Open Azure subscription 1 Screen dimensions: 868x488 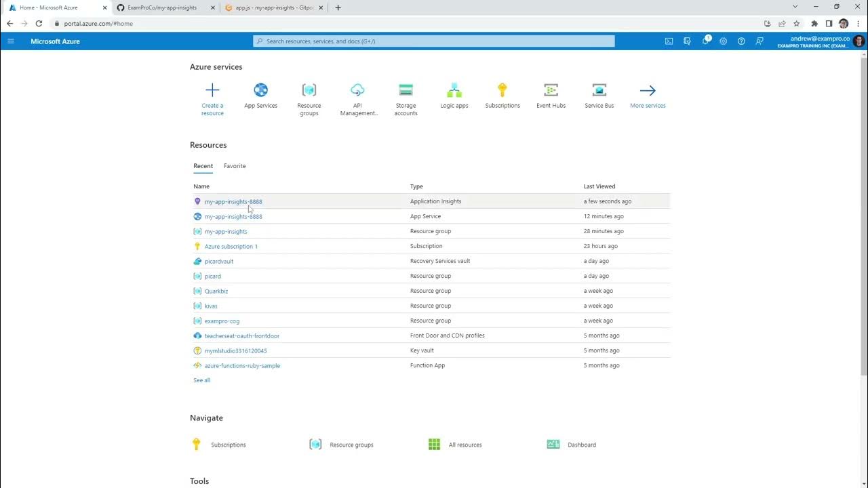tap(231, 246)
